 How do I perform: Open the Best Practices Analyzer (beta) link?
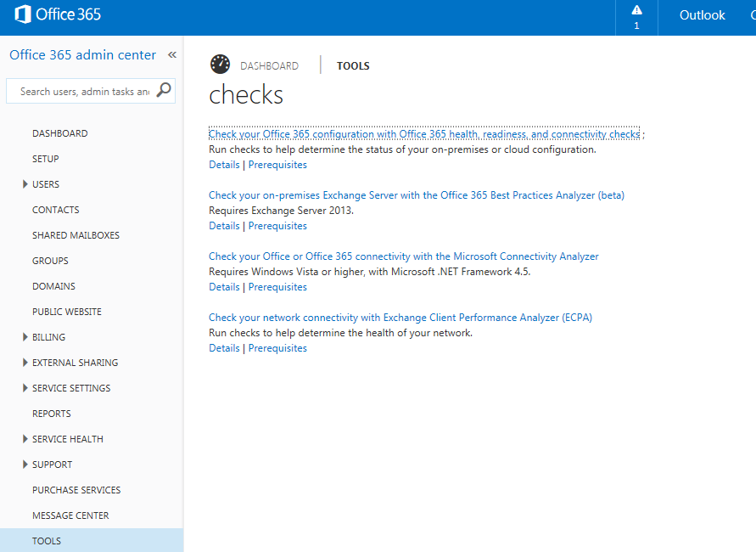(417, 195)
